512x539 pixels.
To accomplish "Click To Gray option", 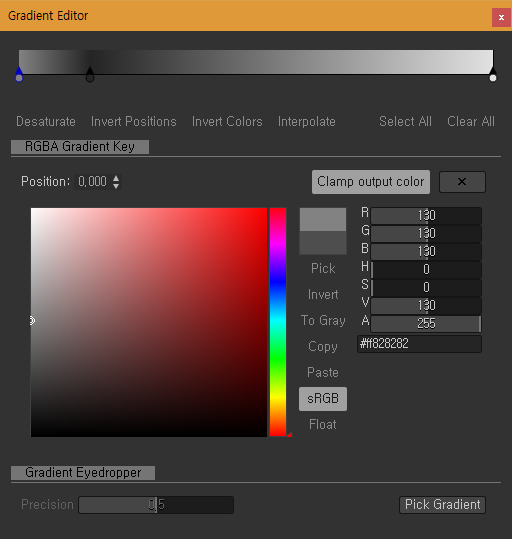I will click(x=323, y=320).
